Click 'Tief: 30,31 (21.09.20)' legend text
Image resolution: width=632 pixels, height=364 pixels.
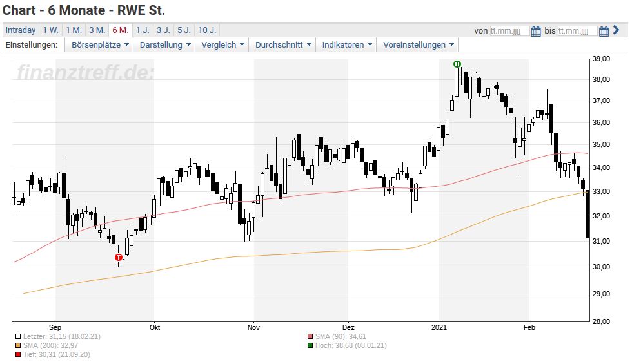(57, 355)
